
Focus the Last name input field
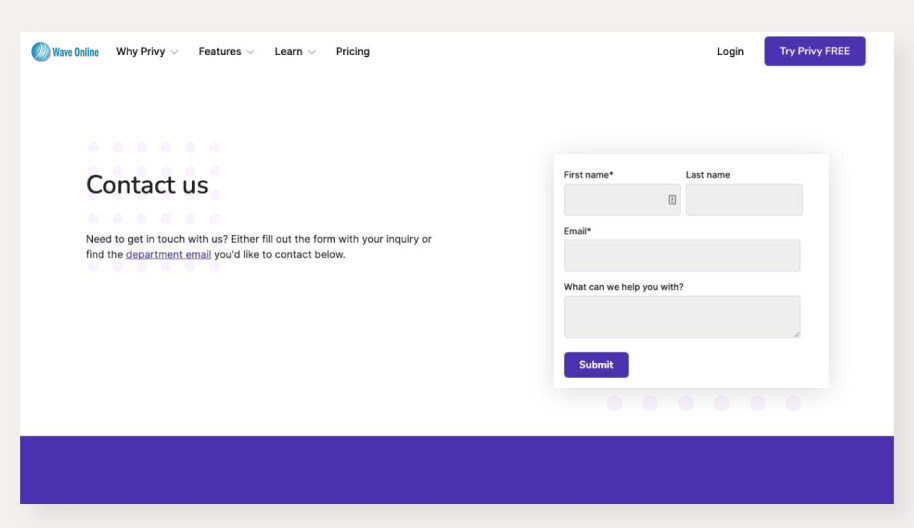point(744,200)
